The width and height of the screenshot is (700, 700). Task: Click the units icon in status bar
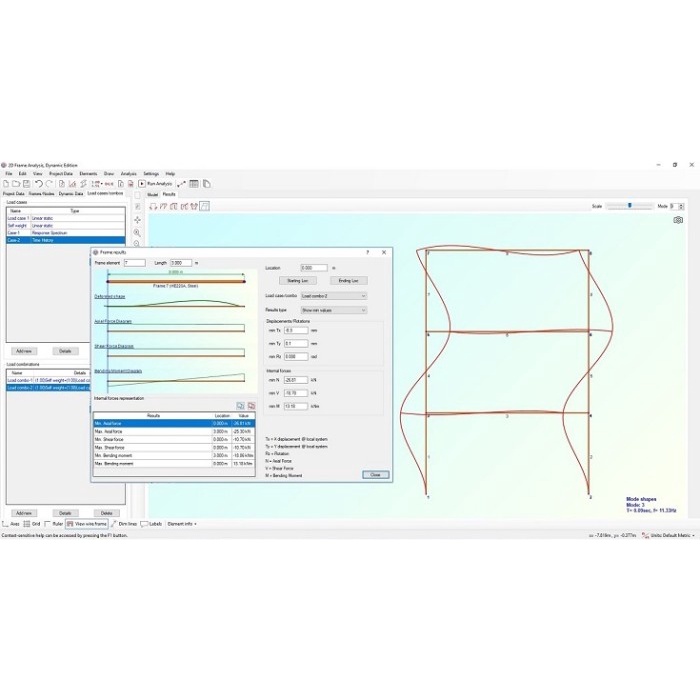tap(645, 535)
